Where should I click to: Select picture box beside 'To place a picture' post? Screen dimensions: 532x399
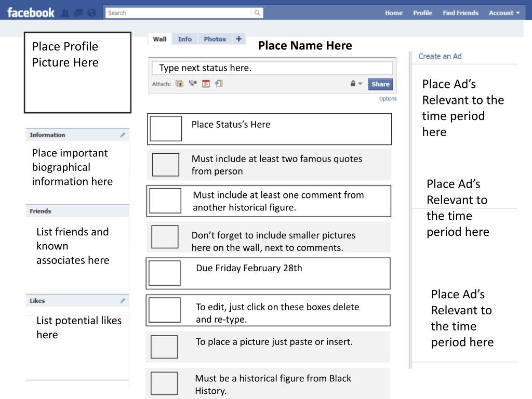[164, 347]
